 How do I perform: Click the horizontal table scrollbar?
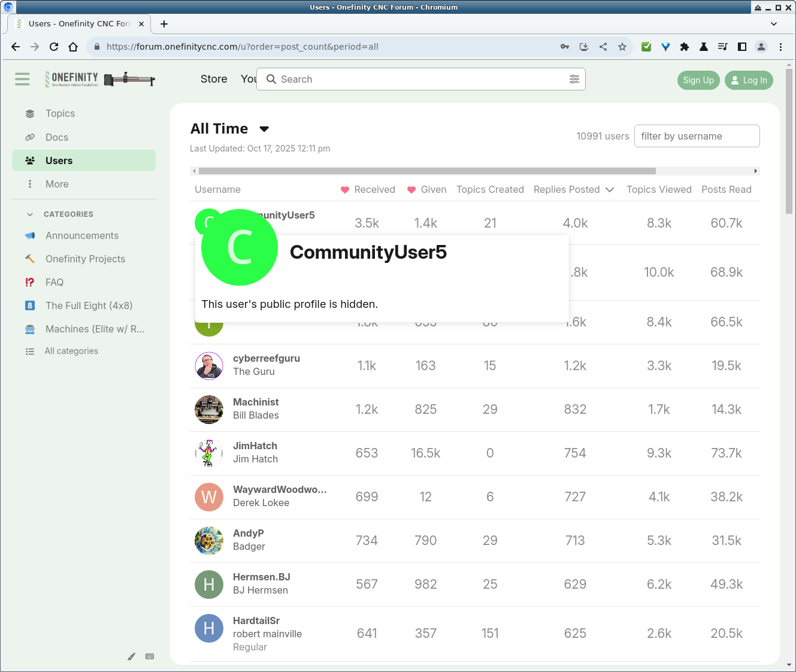click(x=426, y=171)
